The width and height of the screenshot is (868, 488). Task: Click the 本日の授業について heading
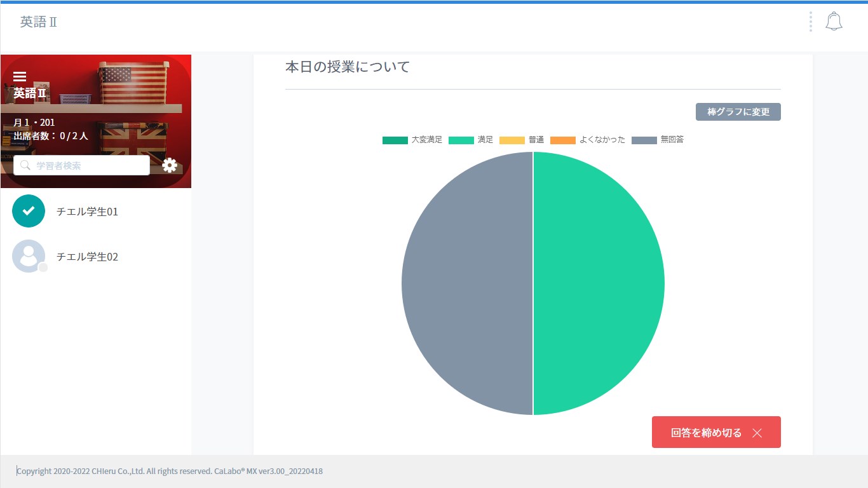tap(348, 66)
